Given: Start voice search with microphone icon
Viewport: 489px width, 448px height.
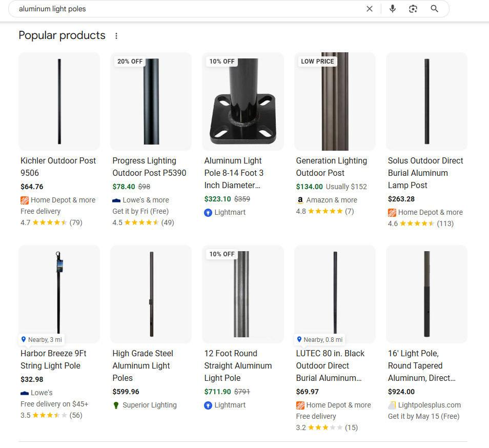Looking at the screenshot, I should tap(392, 9).
